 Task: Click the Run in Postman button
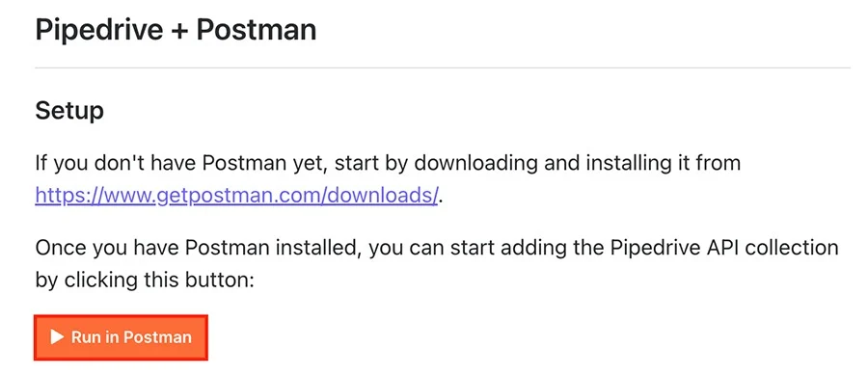tap(121, 337)
